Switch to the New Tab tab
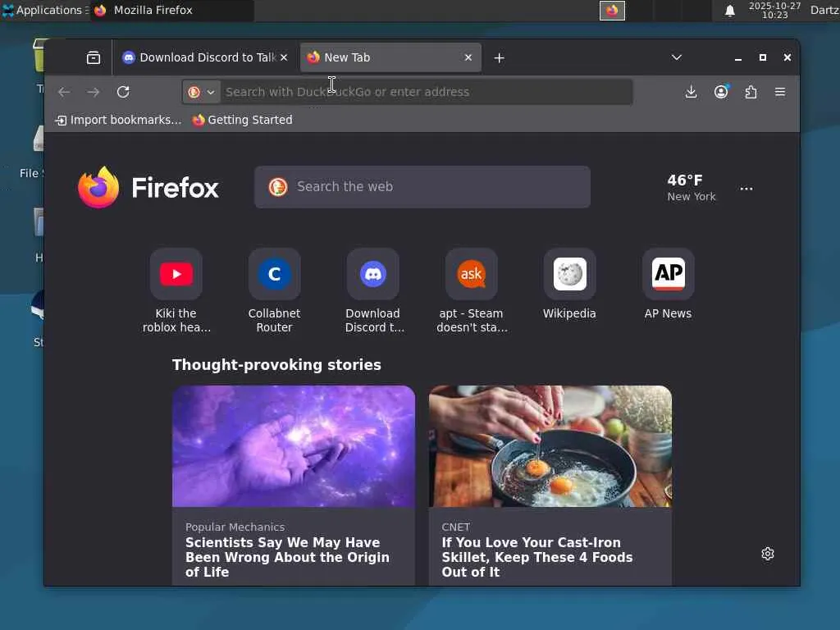840x630 pixels. pos(390,57)
